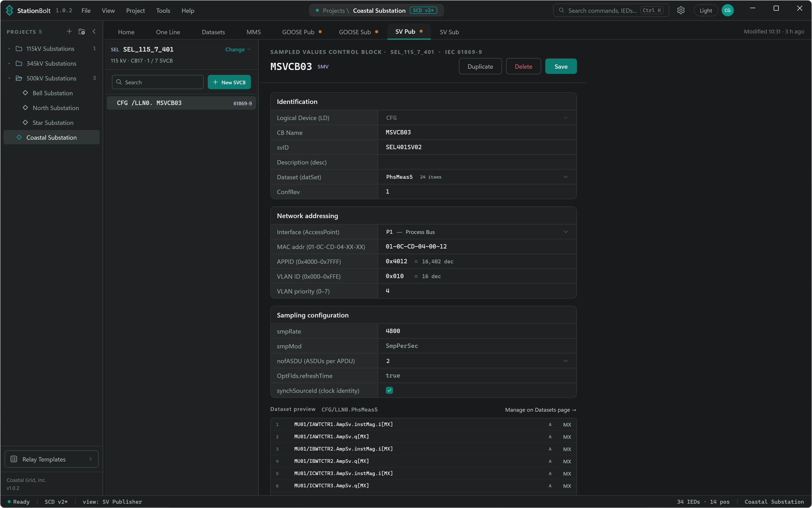Expand the 345kV Substations tree node
The width and height of the screenshot is (812, 508).
pos(9,64)
